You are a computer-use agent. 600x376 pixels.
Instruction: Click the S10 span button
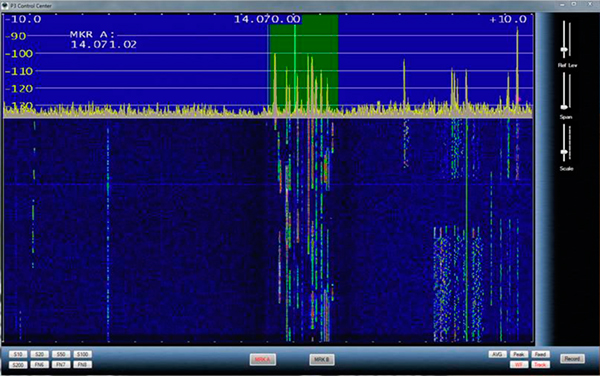(18, 354)
